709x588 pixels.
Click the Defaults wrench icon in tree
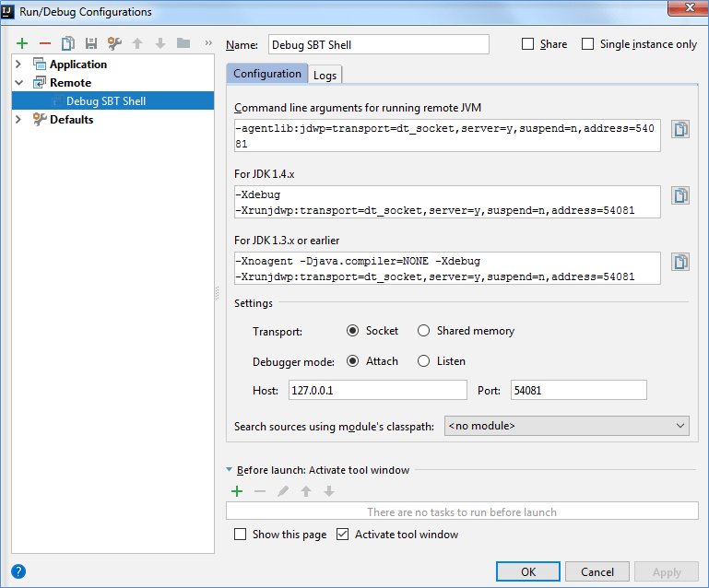(x=40, y=119)
